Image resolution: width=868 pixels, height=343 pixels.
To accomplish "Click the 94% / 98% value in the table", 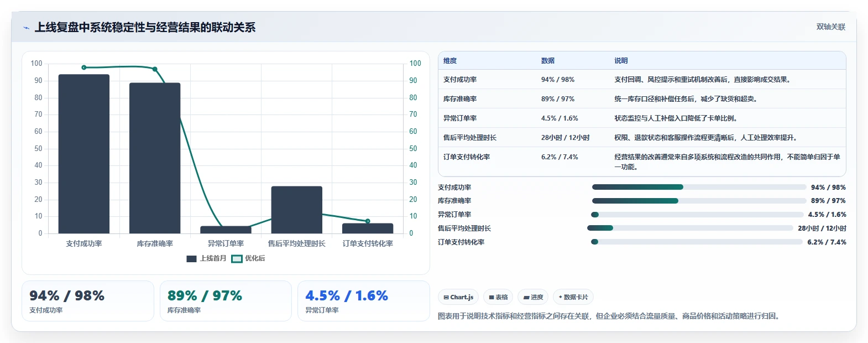I will click(x=558, y=80).
